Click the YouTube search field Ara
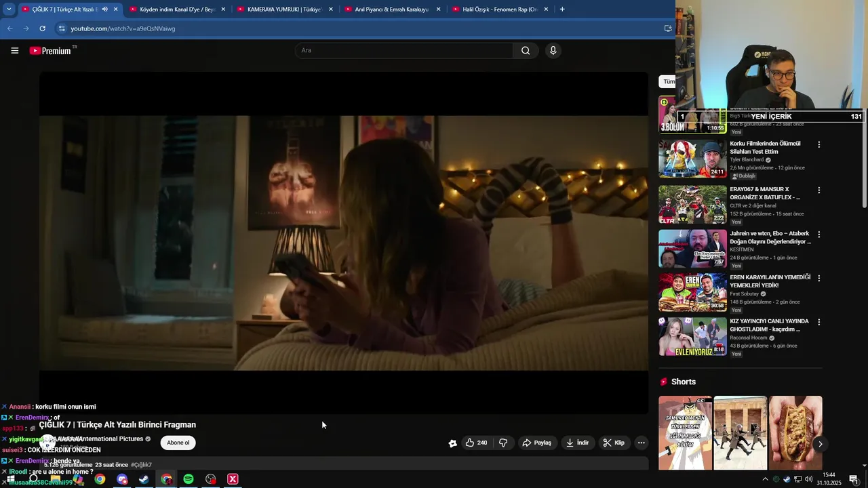Viewport: 868px width, 488px height. [x=404, y=50]
